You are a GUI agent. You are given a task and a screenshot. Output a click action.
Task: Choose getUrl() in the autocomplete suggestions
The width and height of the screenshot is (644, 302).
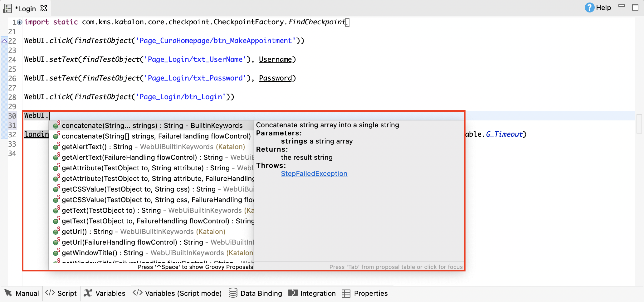(83, 231)
